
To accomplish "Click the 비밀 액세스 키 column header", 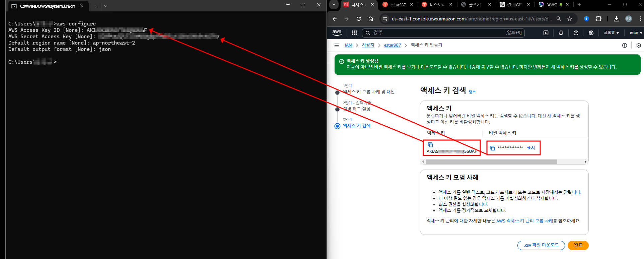I will (502, 133).
